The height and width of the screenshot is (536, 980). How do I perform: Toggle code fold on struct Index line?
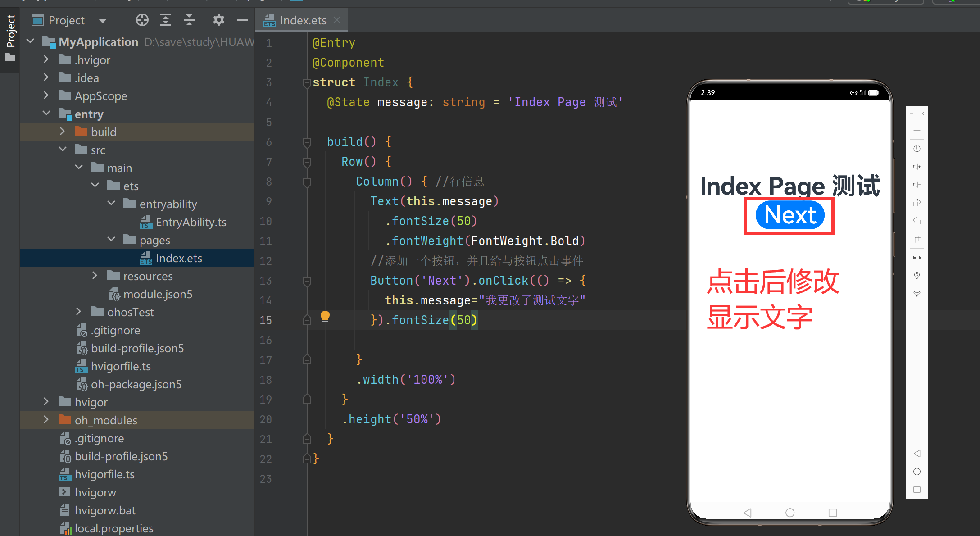(x=307, y=83)
